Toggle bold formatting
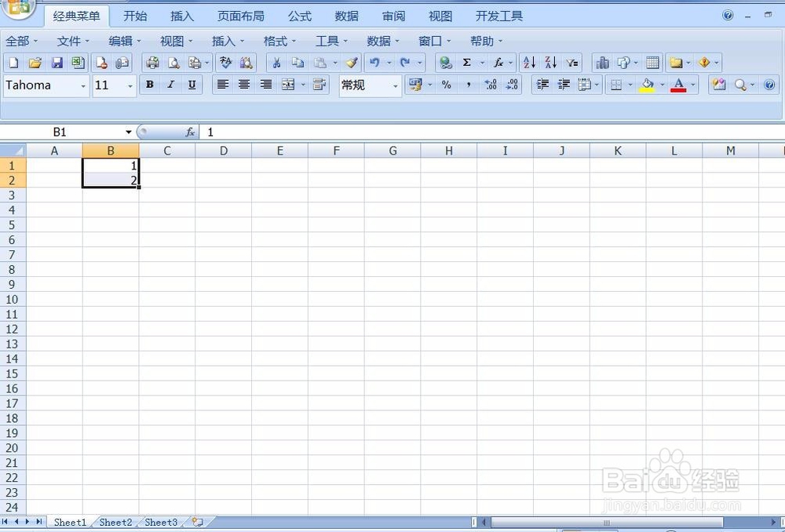Image resolution: width=785 pixels, height=532 pixels. [149, 85]
